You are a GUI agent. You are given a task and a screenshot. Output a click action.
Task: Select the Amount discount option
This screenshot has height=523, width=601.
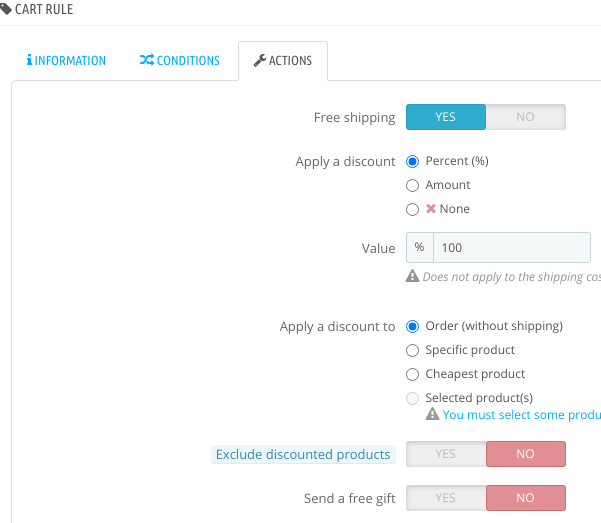click(412, 185)
